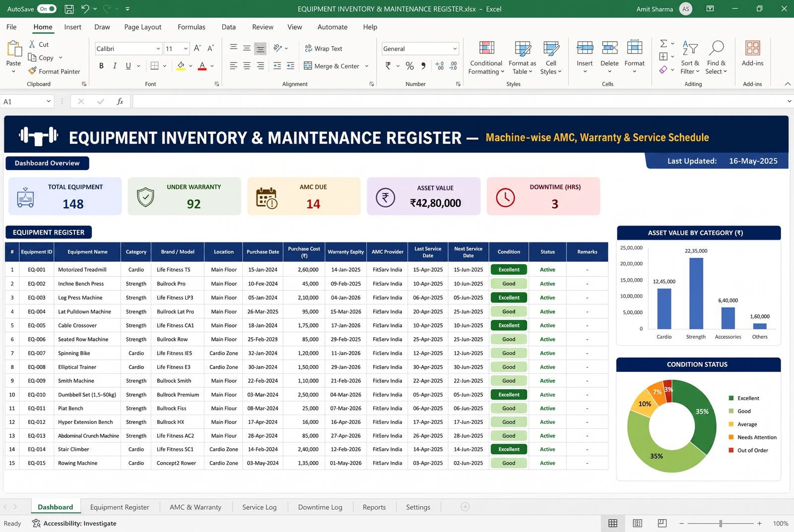This screenshot has height=532, width=794.
Task: Click Decrease Decimal icon
Action: (x=453, y=65)
